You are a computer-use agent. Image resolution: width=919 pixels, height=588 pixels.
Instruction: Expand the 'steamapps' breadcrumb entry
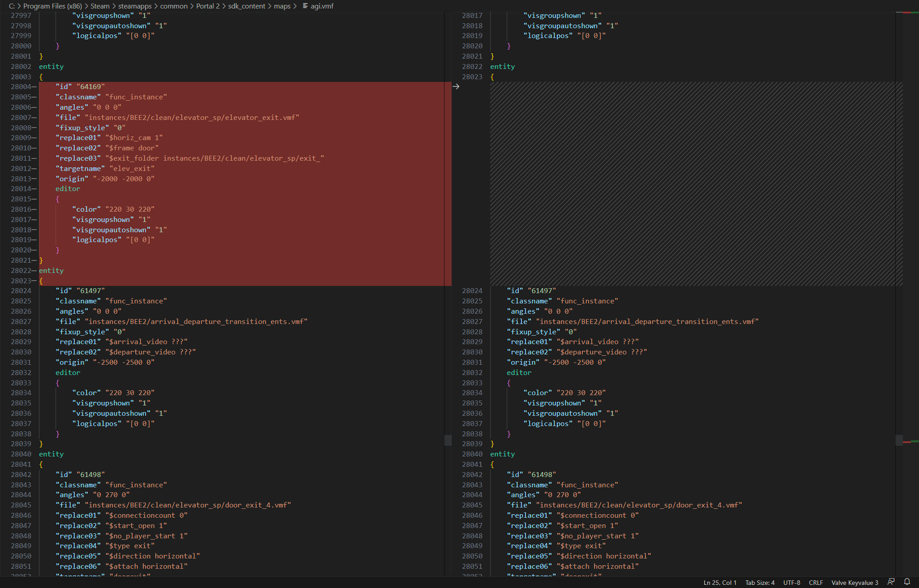point(134,6)
